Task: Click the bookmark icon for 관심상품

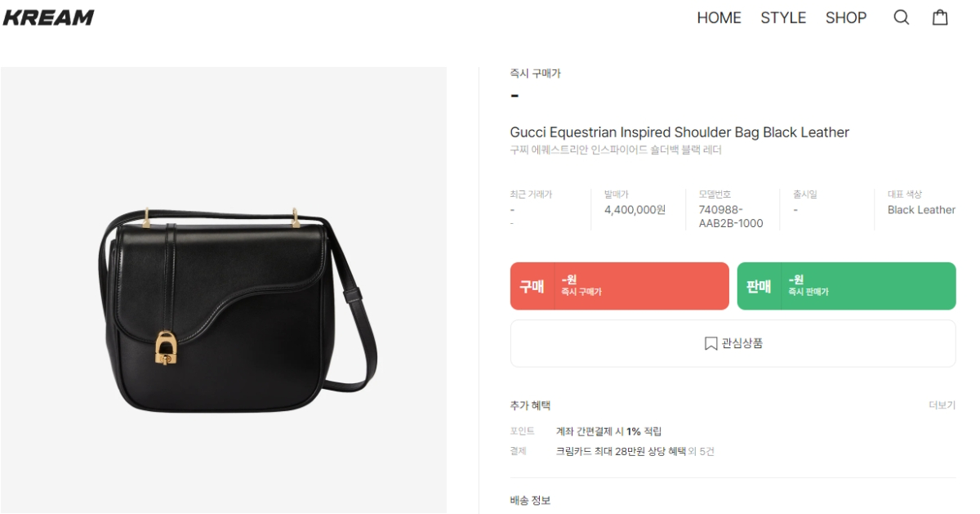Action: [710, 343]
